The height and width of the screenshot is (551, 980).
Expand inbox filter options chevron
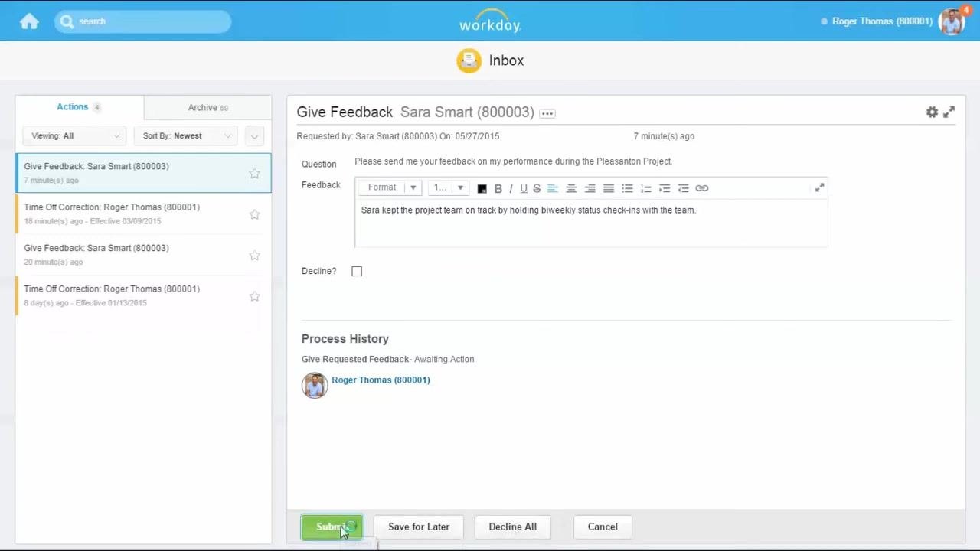click(254, 136)
